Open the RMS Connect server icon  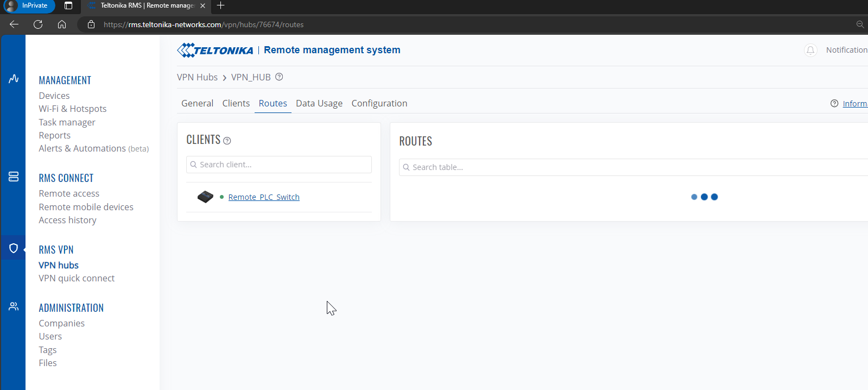coord(14,177)
